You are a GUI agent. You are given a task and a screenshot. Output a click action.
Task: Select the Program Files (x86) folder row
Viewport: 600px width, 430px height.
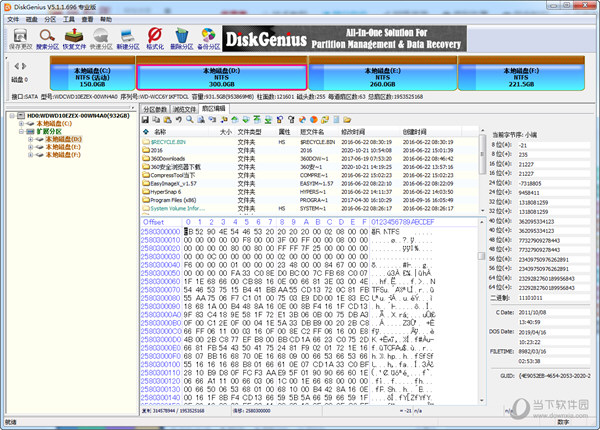[x=309, y=200]
